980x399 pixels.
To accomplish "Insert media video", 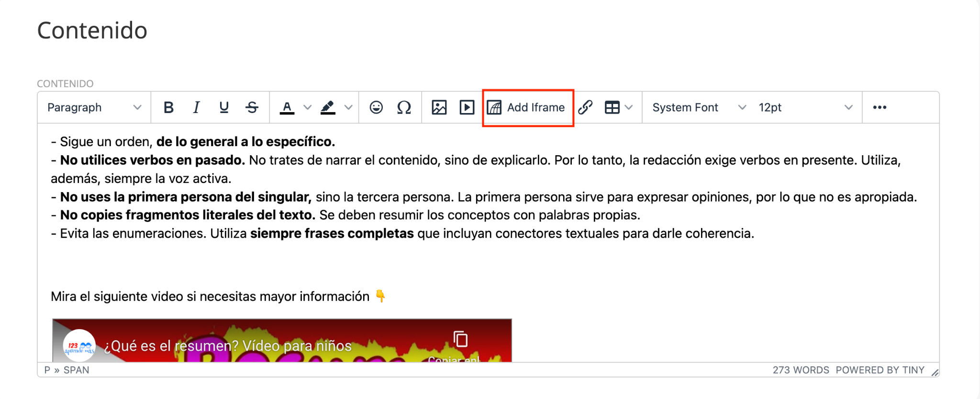I will (467, 107).
